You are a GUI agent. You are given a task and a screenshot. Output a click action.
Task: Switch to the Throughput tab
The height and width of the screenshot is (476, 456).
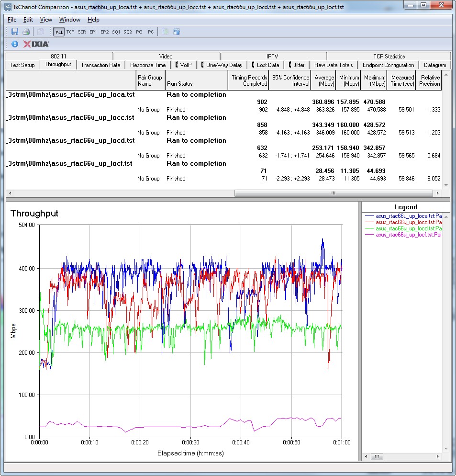click(x=57, y=64)
